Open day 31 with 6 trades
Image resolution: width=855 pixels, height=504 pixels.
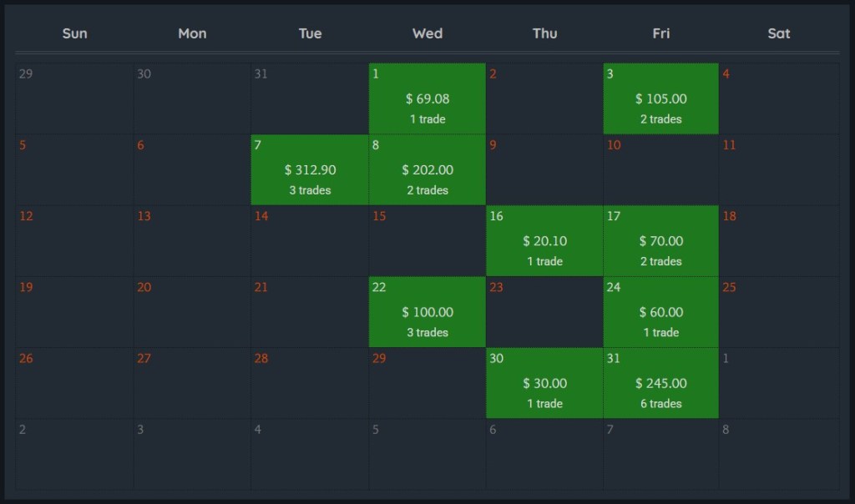coord(660,382)
